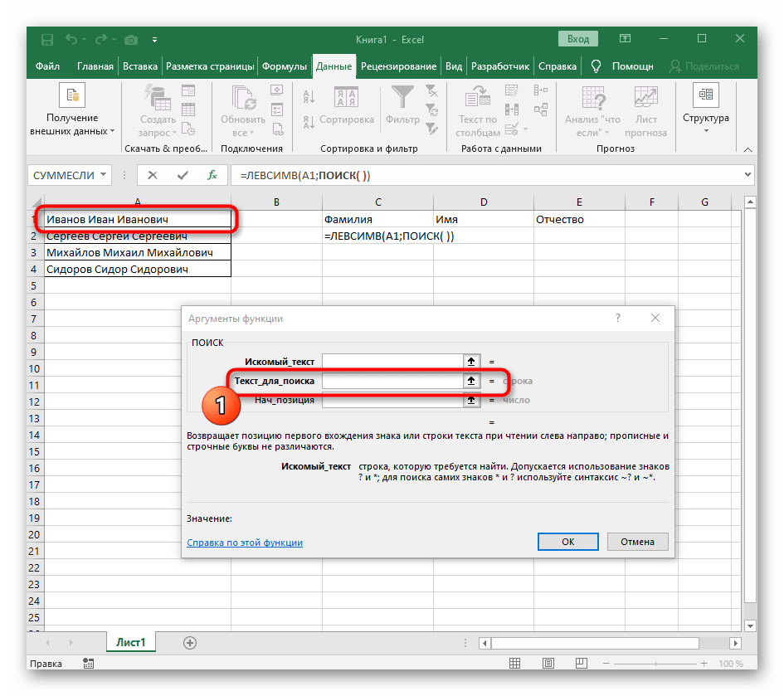The height and width of the screenshot is (696, 784).
Task: Switch to the Рецензирование tab
Action: pyautogui.click(x=398, y=66)
